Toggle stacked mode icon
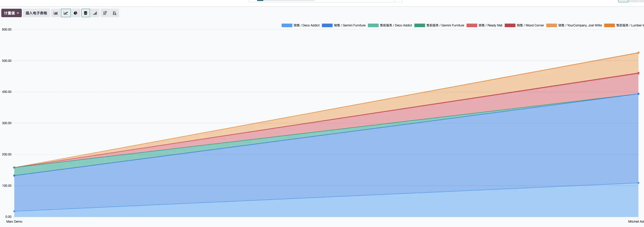Image resolution: width=644 pixels, height=227 pixels. pyautogui.click(x=86, y=13)
